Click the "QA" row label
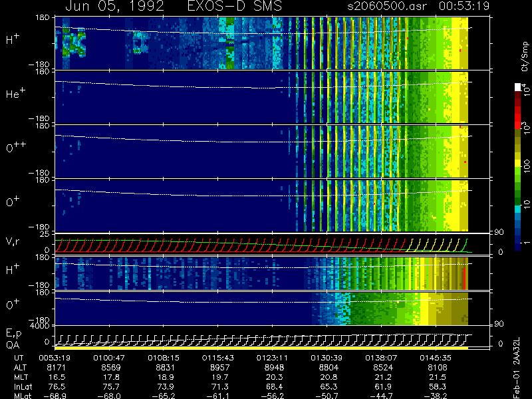Viewport: 532px width, 399px height. coord(13,345)
